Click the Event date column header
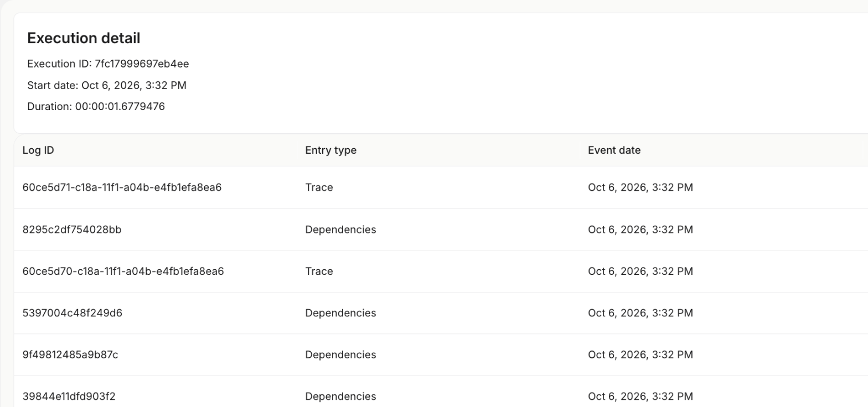 coord(614,150)
